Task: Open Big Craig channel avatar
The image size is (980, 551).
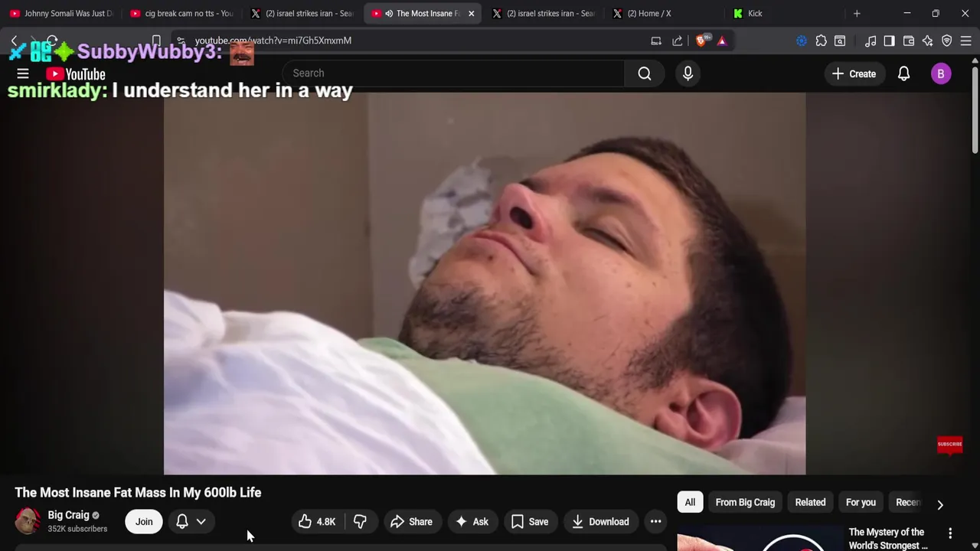Action: 28,521
